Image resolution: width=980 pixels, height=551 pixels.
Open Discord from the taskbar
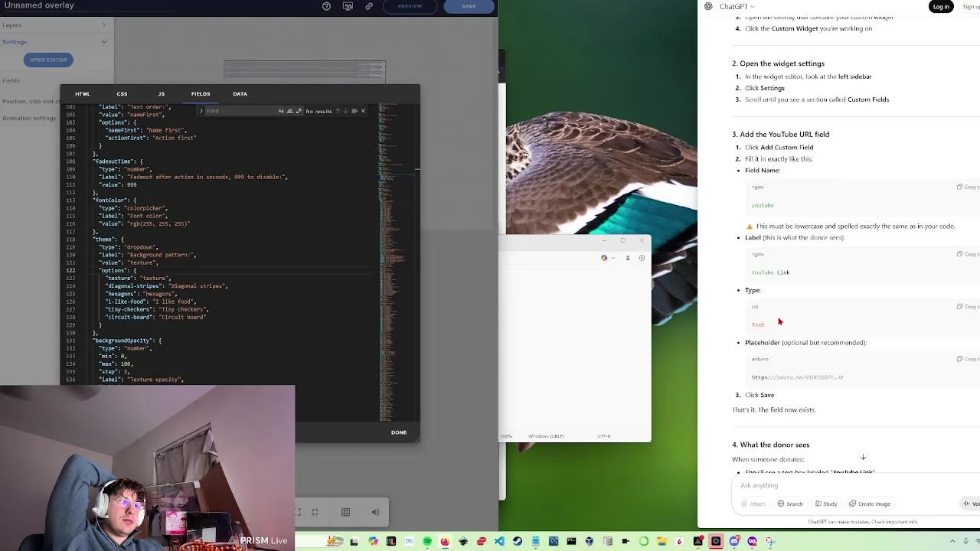click(734, 541)
